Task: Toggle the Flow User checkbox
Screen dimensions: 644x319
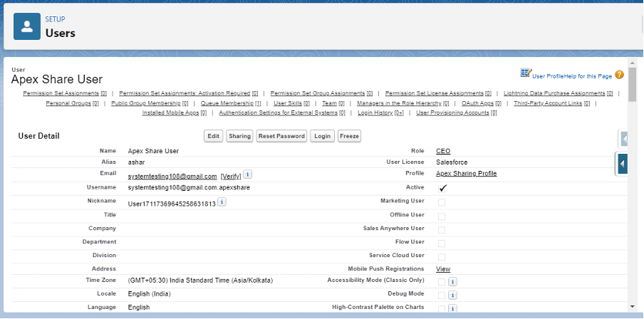Action: (442, 244)
